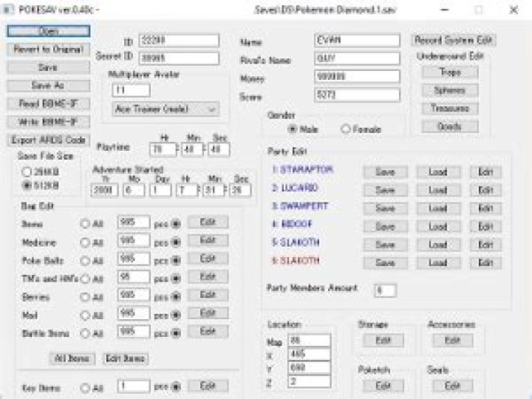Open Underground Spheres editor

[450, 91]
